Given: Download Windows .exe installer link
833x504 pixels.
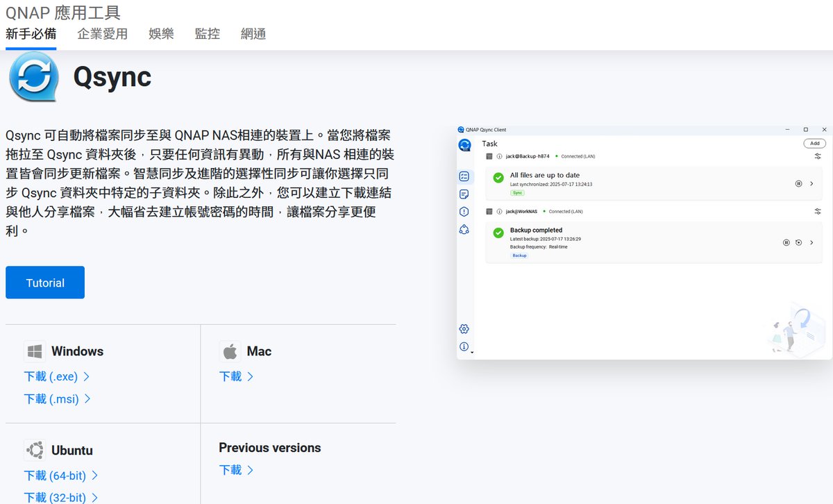Looking at the screenshot, I should (x=57, y=376).
